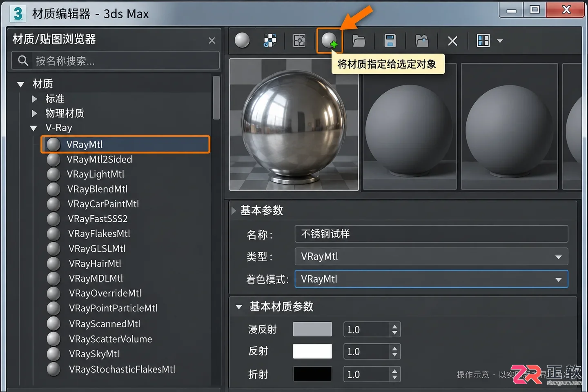Image resolution: width=588 pixels, height=392 pixels.
Task: Pick VRaySkyMtl from the list
Action: [94, 354]
